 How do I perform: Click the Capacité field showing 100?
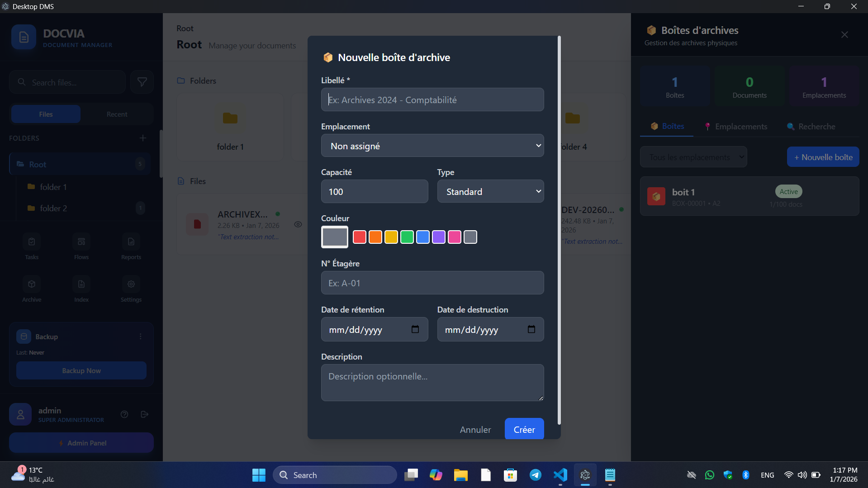coord(375,191)
